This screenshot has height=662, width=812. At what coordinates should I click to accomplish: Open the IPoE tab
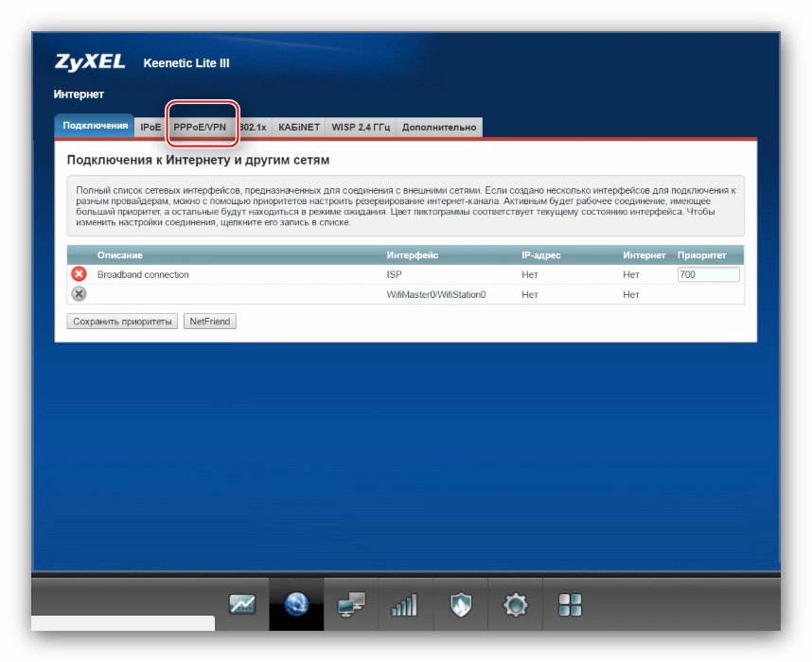[x=150, y=127]
